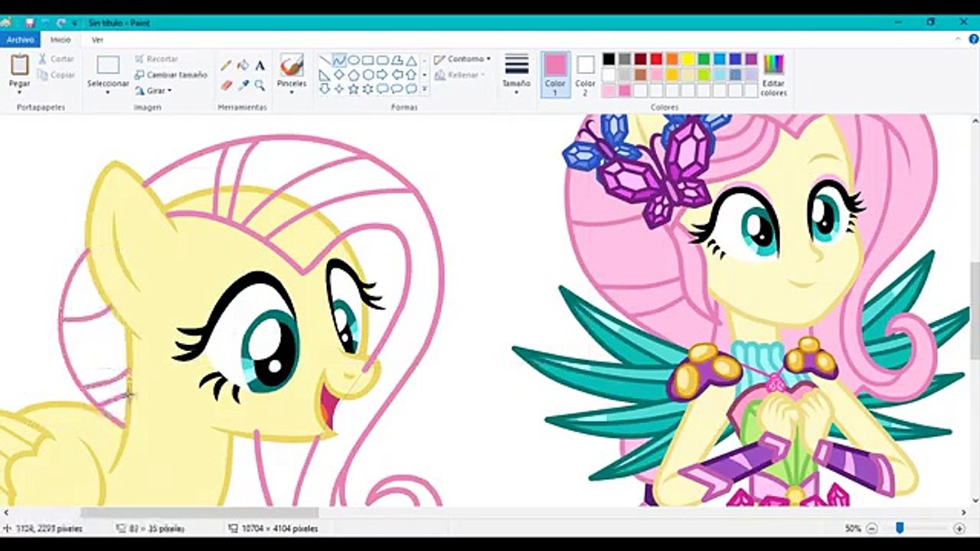Open the Contorno outline dropdown
Viewport: 980px width, 551px height.
coord(462,59)
